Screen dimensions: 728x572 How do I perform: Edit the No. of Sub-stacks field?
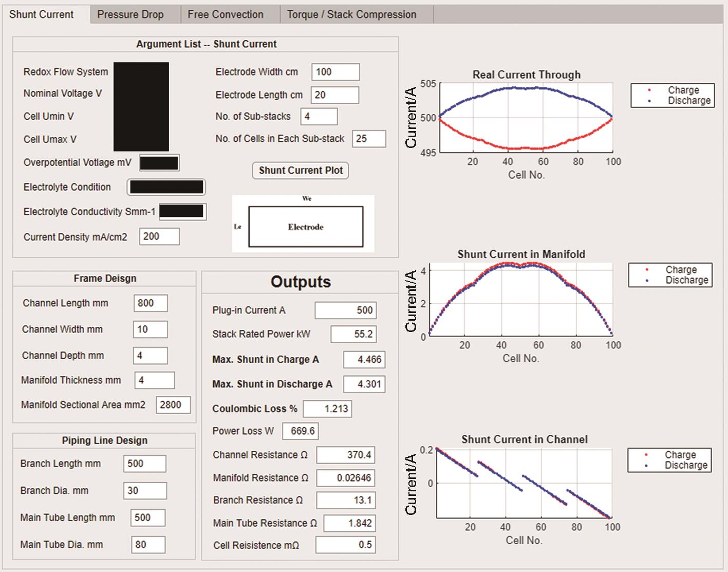(319, 117)
